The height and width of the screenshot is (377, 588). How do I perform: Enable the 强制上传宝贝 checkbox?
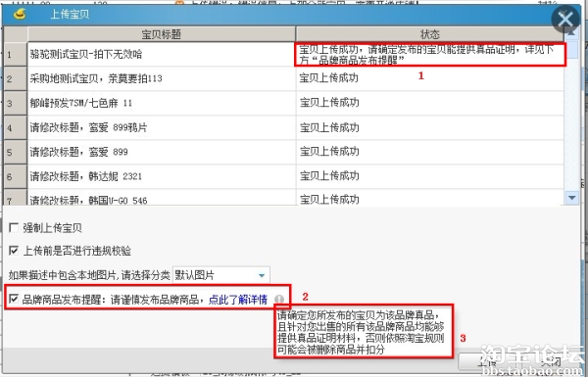14,227
